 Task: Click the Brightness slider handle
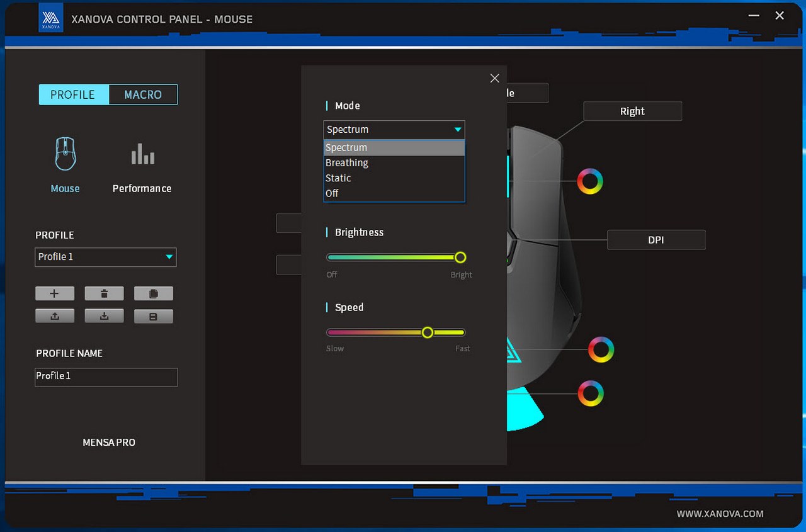[460, 258]
